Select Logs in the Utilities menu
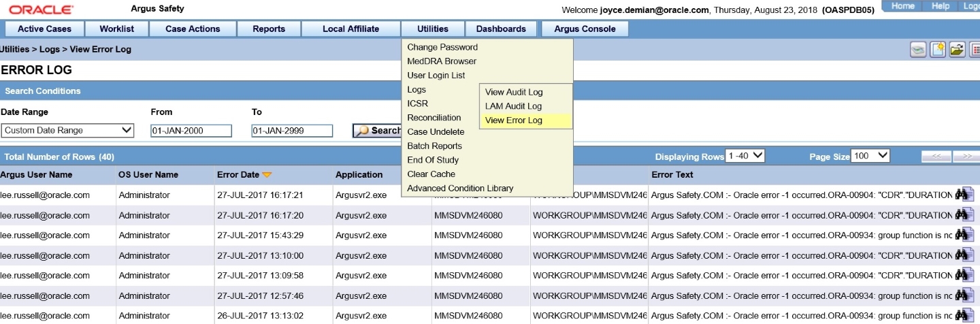Screen dimensions: 980x324 coord(416,90)
